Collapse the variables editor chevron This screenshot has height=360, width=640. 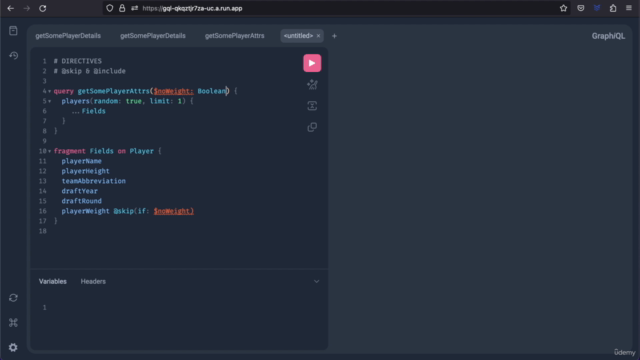tap(316, 281)
